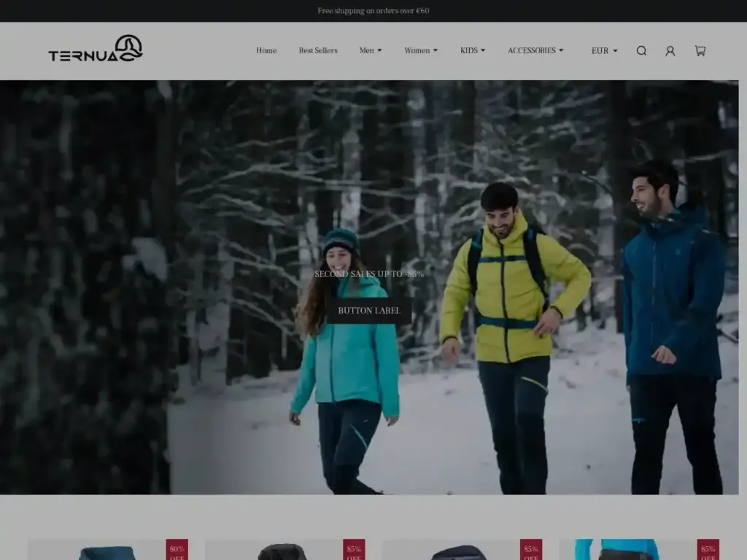Open the user account icon
Screen dimensions: 747x560
point(670,51)
